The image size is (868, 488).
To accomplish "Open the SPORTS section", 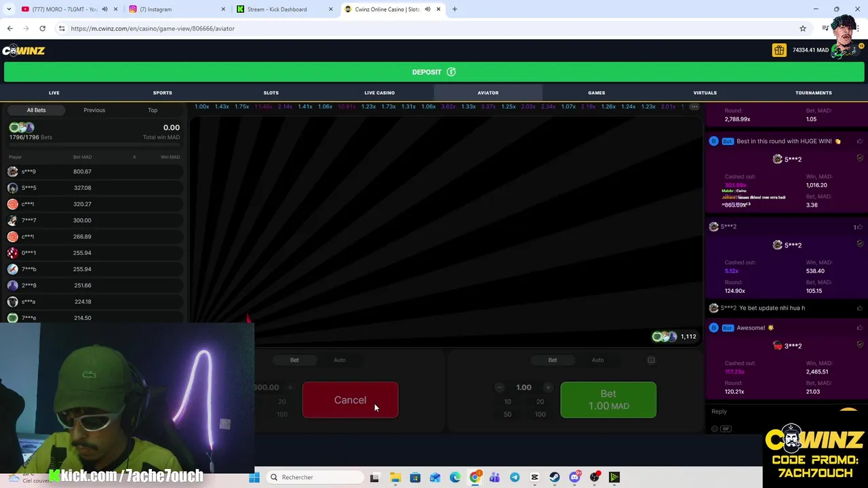I will click(x=163, y=93).
